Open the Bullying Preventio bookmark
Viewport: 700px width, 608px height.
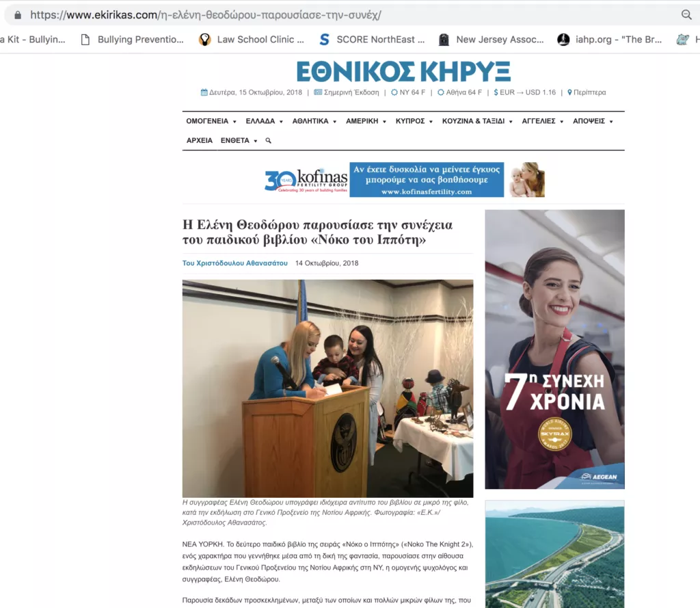(x=132, y=39)
